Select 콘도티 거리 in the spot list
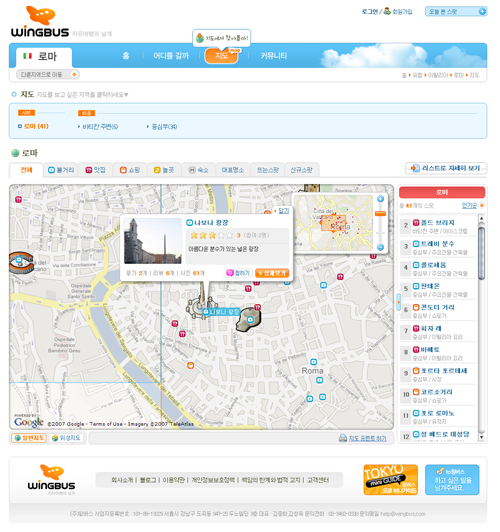Viewport: 500px width, 532px height. point(438,311)
